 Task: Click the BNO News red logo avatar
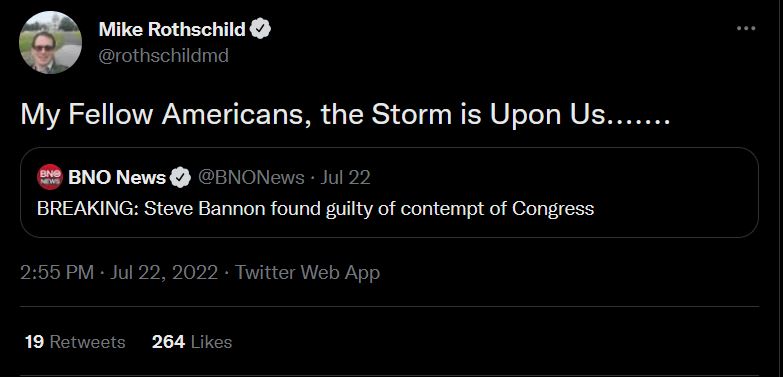point(50,177)
